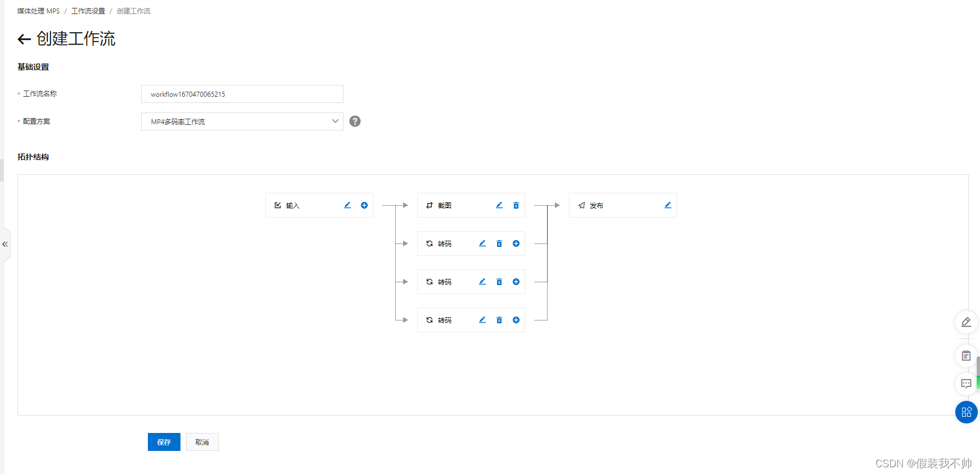Image resolution: width=980 pixels, height=474 pixels.
Task: Cancel with the 取消 button
Action: [x=202, y=442]
